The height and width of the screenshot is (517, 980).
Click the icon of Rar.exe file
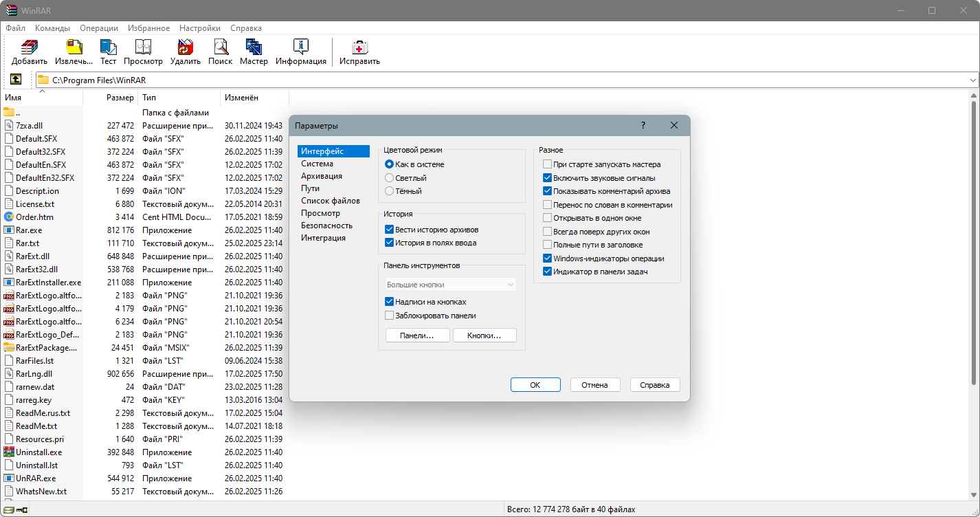click(9, 230)
